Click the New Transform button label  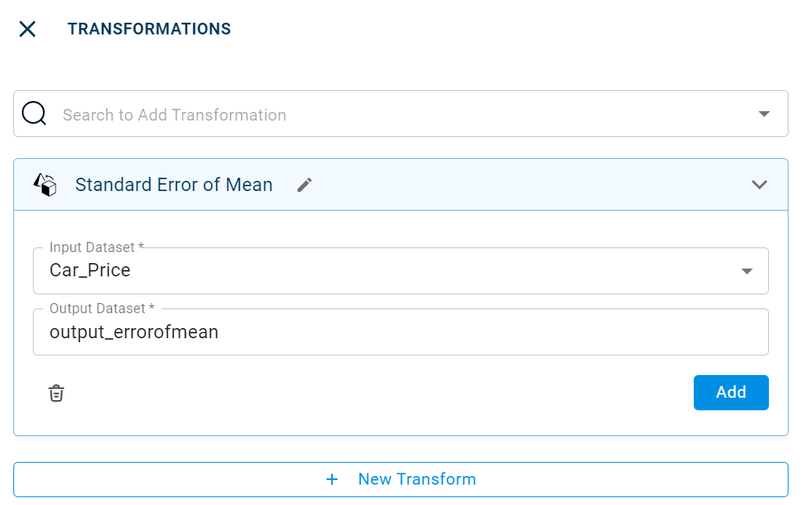[417, 479]
